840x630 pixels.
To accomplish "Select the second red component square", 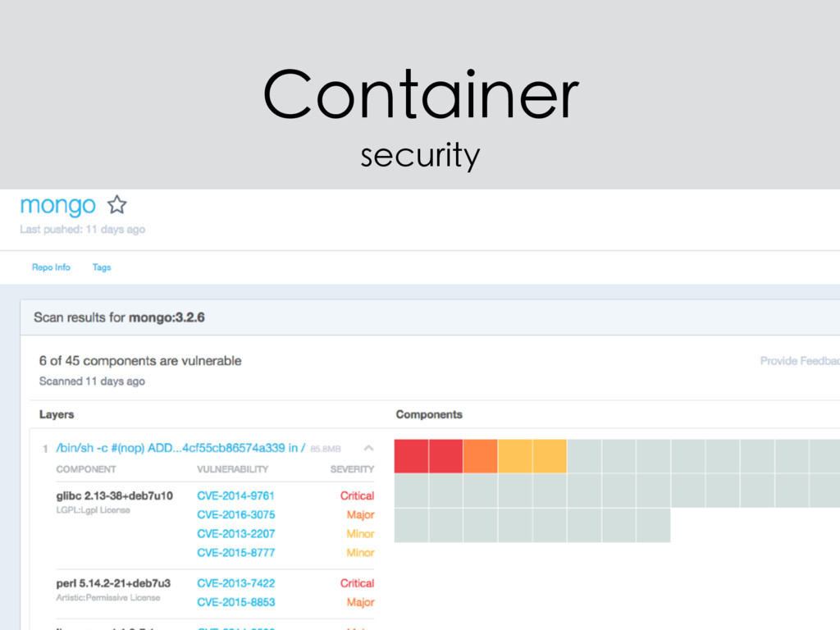I will point(445,456).
